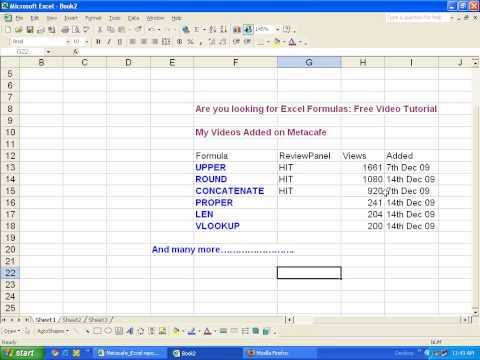
Task: Toggle Italic formatting
Action: pyautogui.click(x=109, y=42)
